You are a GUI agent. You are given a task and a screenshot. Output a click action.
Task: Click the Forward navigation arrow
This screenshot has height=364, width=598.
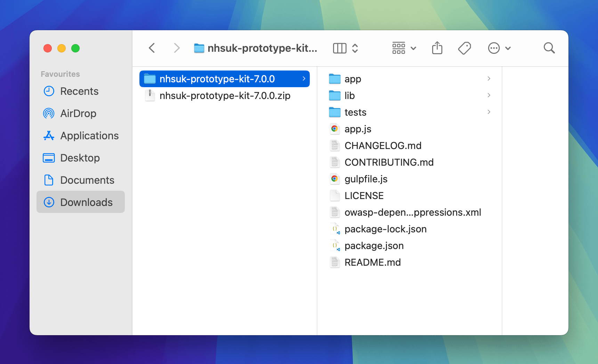point(177,48)
